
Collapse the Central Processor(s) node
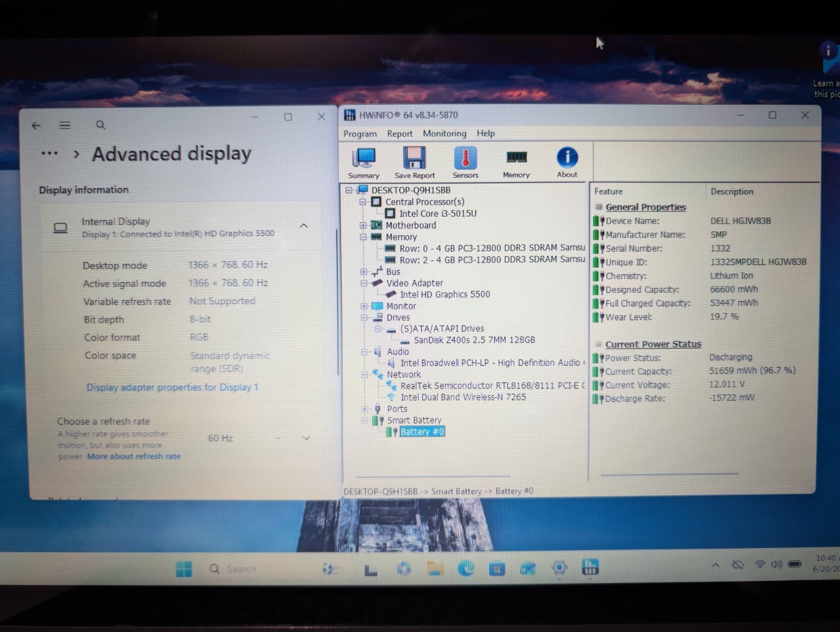click(x=363, y=202)
